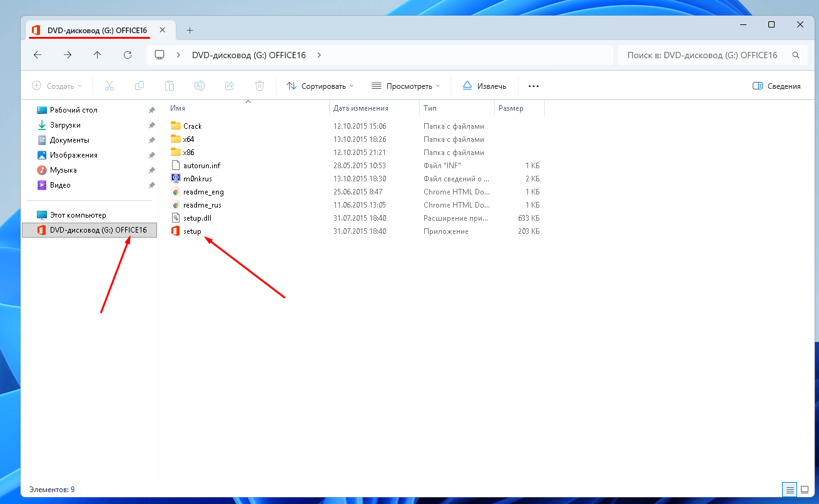
Task: Click the 203 КБ size of setup
Action: point(527,231)
